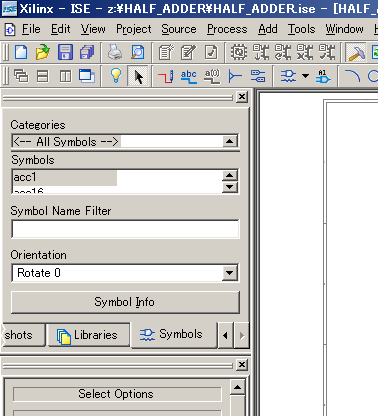Open the Categories list scroll arrow
Viewport: 378px width, 416px height.
click(229, 141)
